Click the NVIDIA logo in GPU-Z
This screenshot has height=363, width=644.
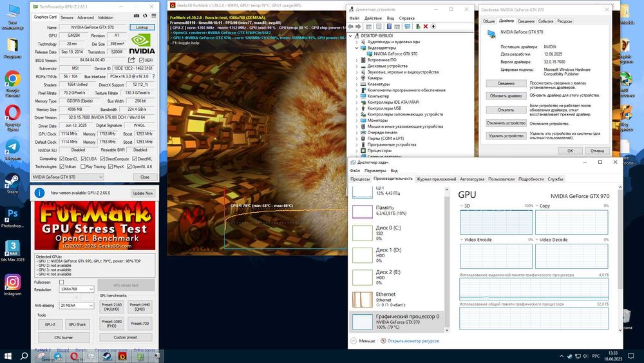point(142,44)
